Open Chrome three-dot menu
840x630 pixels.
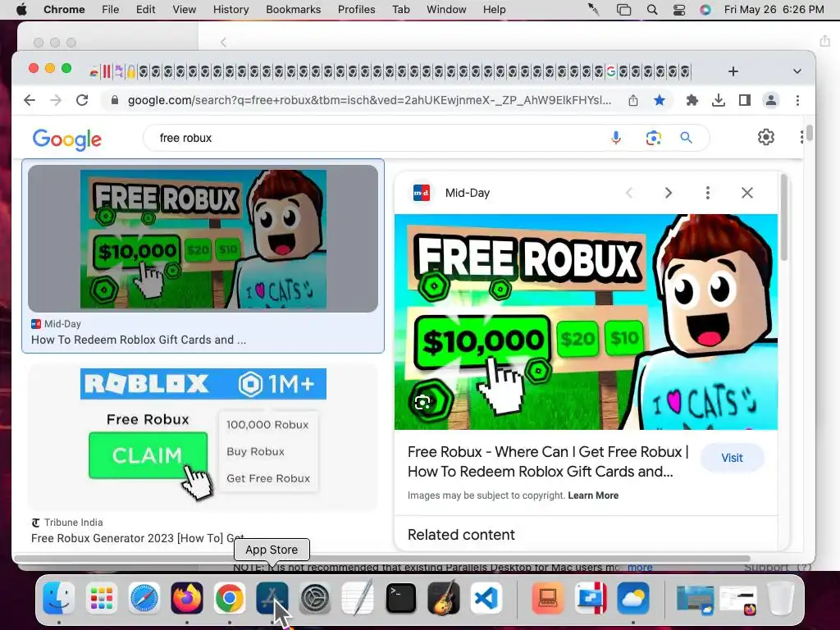coord(797,100)
